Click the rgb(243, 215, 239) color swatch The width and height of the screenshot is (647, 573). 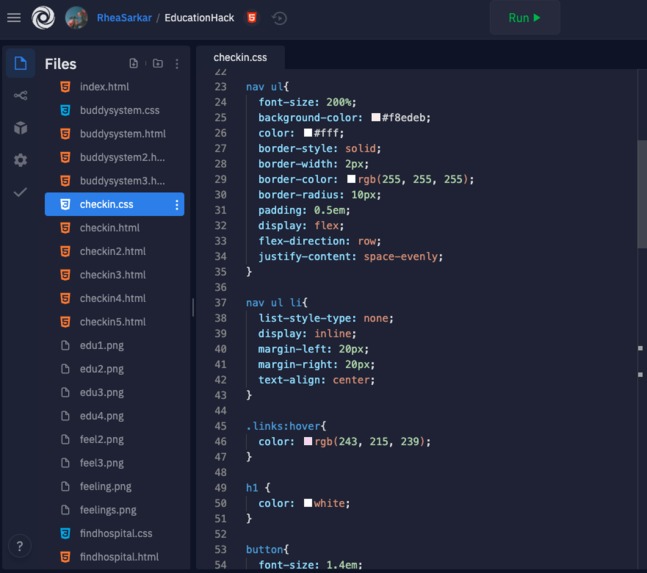tap(308, 441)
